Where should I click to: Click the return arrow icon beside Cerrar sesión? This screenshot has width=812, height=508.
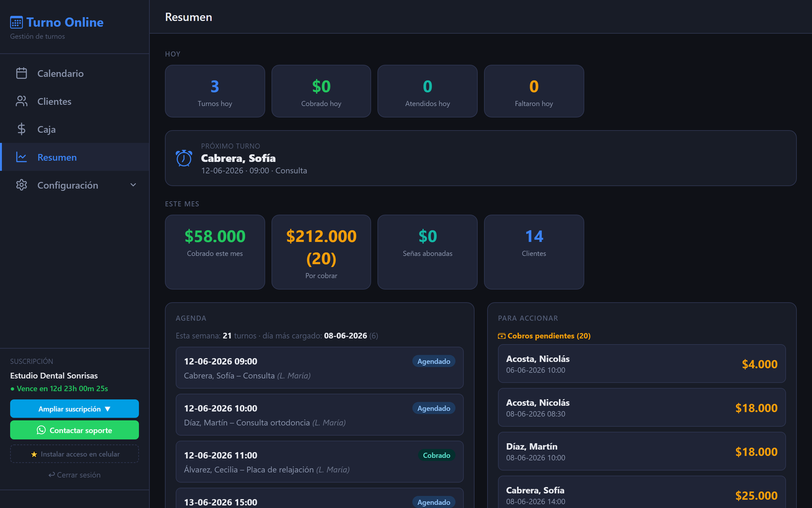tap(51, 475)
